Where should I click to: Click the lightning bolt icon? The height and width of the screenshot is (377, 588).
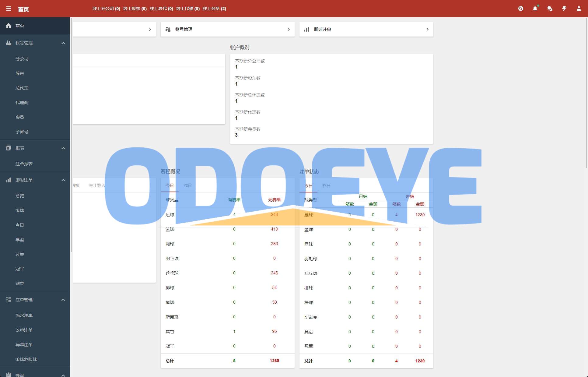[564, 9]
